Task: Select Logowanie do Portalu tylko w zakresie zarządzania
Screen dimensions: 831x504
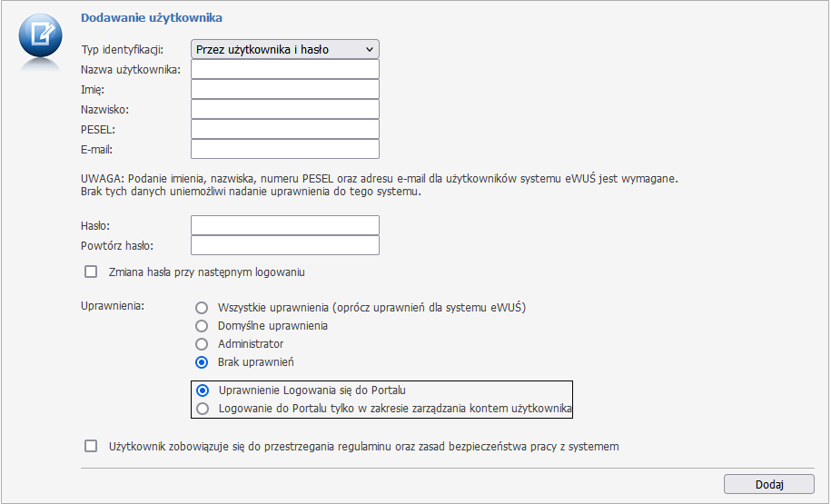Action: (203, 409)
